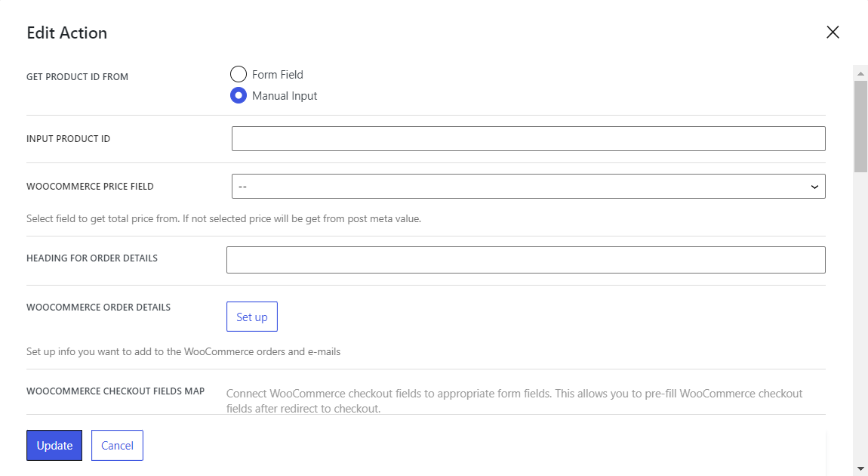Click inside the Input Product ID field
Viewport: 868px width, 476px height.
(528, 138)
